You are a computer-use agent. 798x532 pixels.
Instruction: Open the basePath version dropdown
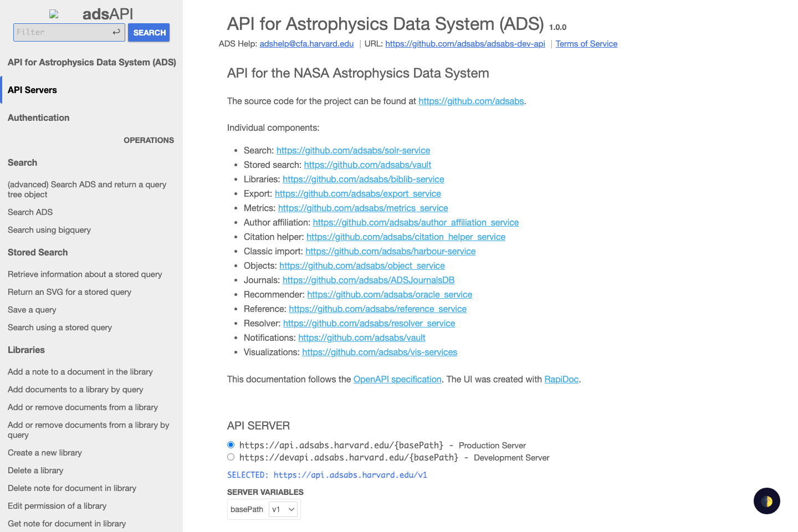283,509
